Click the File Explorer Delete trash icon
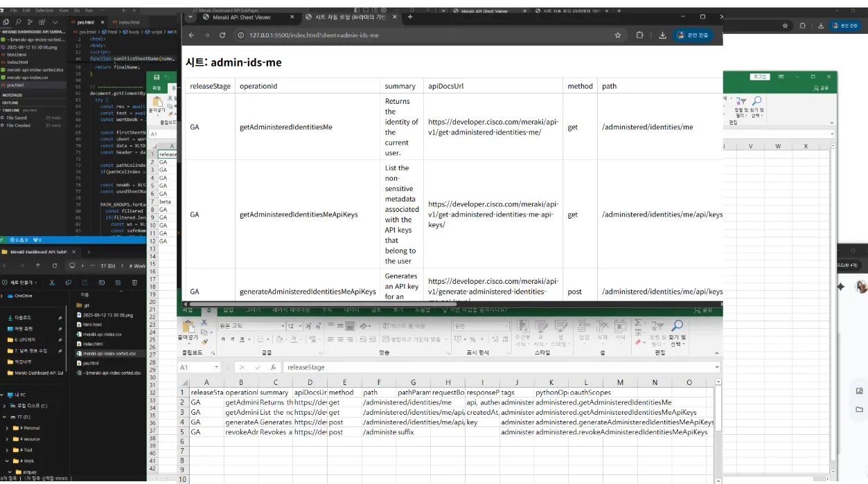The width and height of the screenshot is (868, 484). [134, 283]
